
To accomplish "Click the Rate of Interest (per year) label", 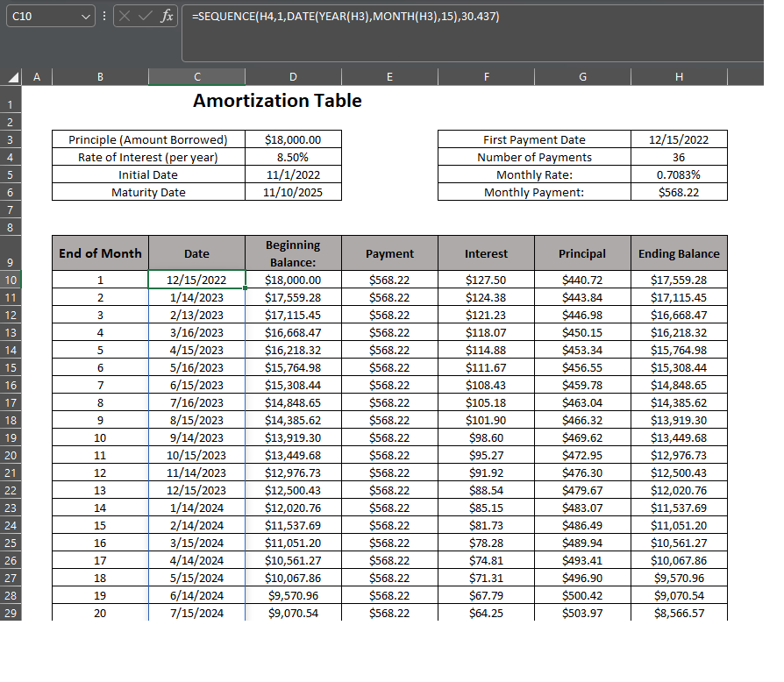I will [x=148, y=158].
